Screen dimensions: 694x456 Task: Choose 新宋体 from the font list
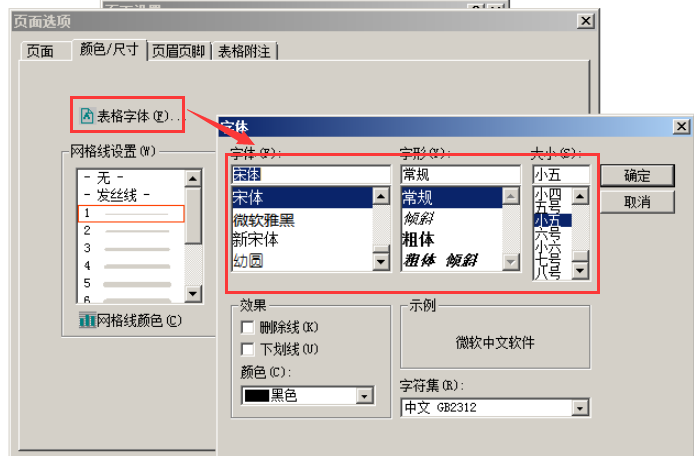(x=255, y=240)
